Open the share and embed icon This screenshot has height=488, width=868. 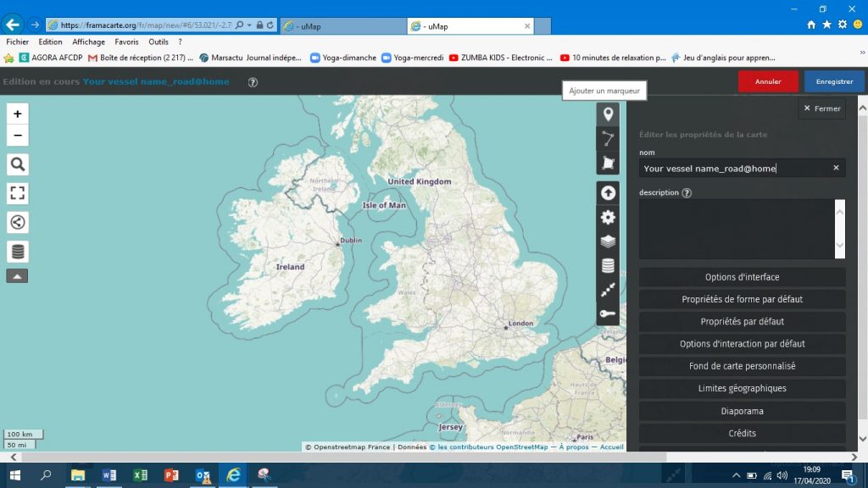coord(18,222)
